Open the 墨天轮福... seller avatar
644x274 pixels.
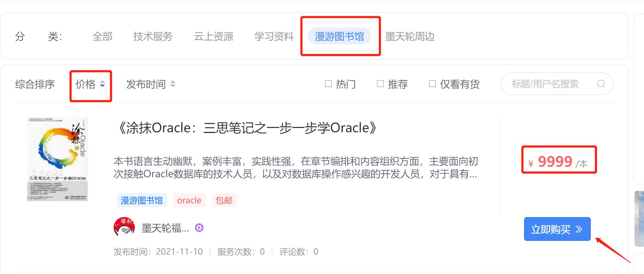(124, 228)
